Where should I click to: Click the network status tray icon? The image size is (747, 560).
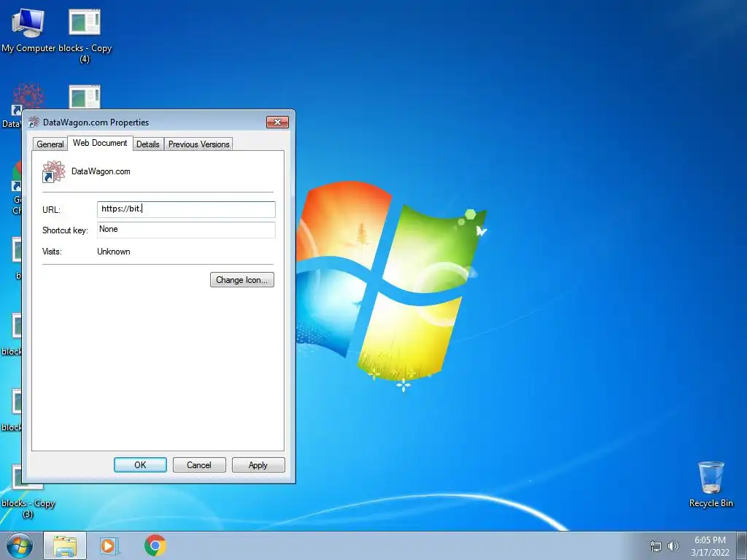pos(656,546)
